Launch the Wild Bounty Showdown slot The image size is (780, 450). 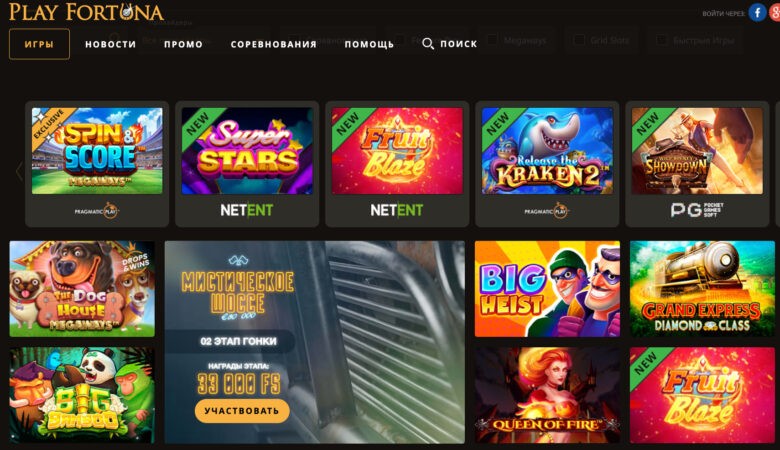(x=697, y=151)
